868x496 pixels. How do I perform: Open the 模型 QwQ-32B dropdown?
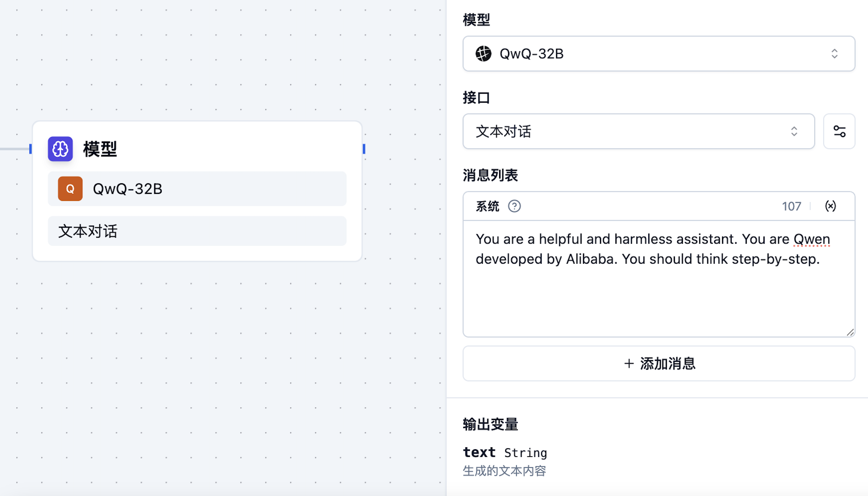click(x=658, y=54)
